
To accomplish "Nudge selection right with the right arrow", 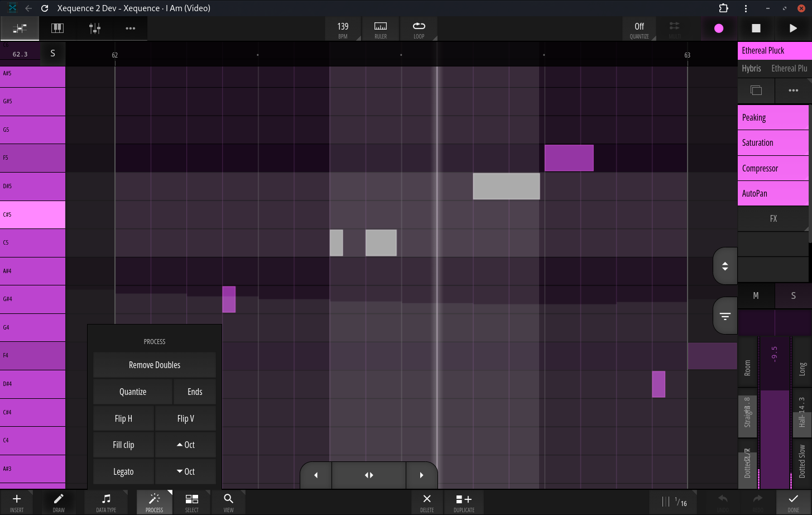I will [x=421, y=475].
